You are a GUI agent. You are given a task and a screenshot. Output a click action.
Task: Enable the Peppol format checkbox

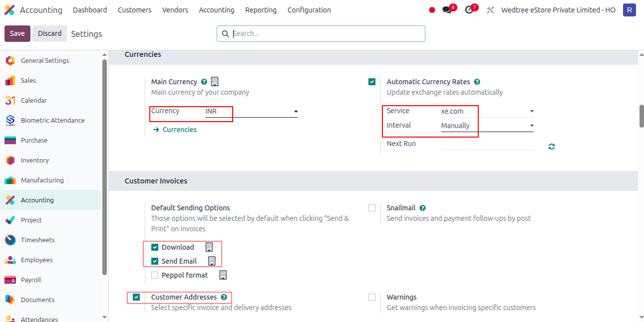pos(155,275)
